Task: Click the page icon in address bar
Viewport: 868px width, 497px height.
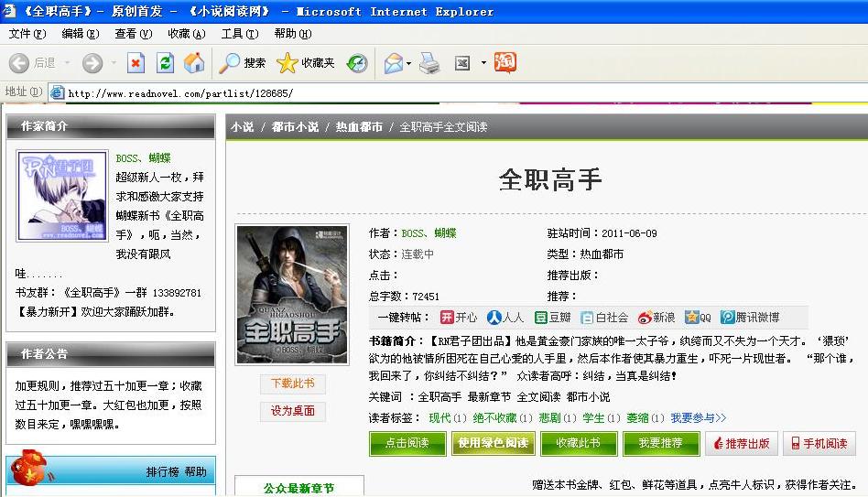Action: click(58, 93)
